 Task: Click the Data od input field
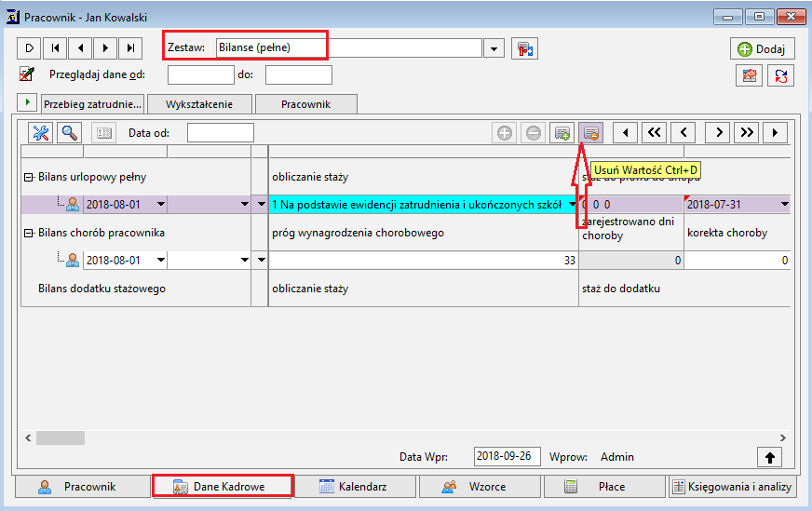221,132
